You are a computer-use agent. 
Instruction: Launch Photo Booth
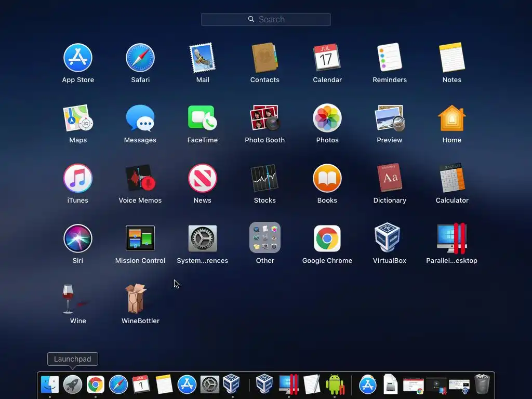tap(264, 118)
